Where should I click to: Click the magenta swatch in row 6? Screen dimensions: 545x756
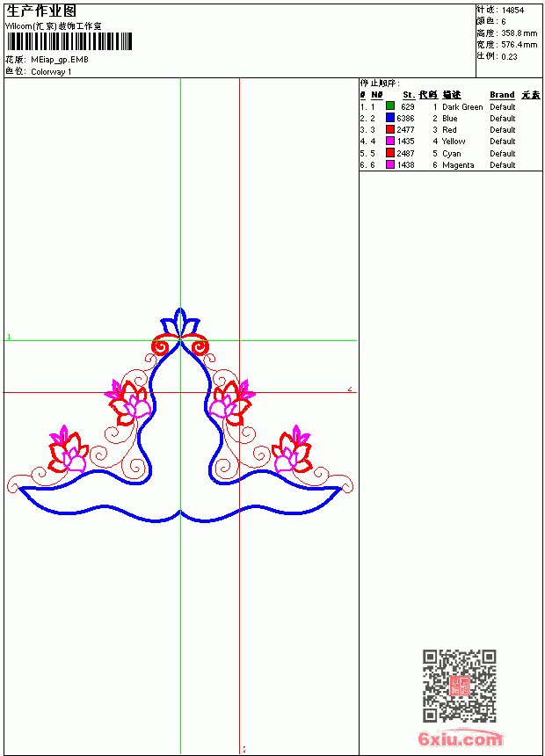click(390, 164)
